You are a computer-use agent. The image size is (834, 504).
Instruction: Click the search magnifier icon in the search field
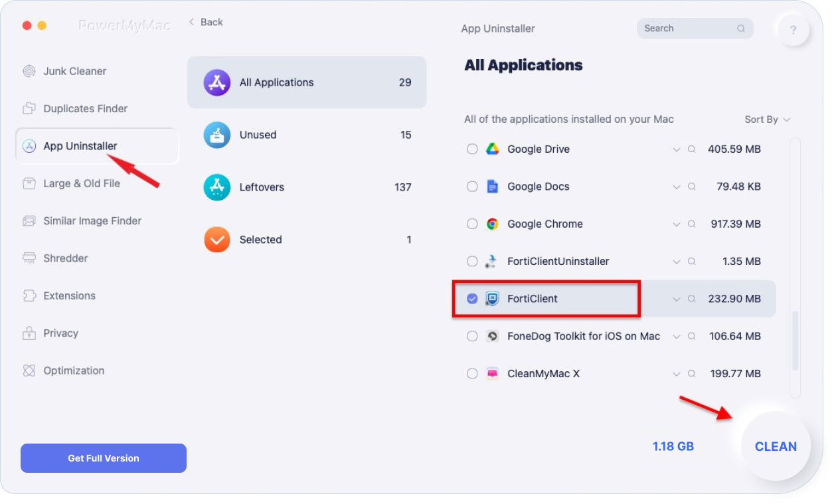(x=741, y=29)
